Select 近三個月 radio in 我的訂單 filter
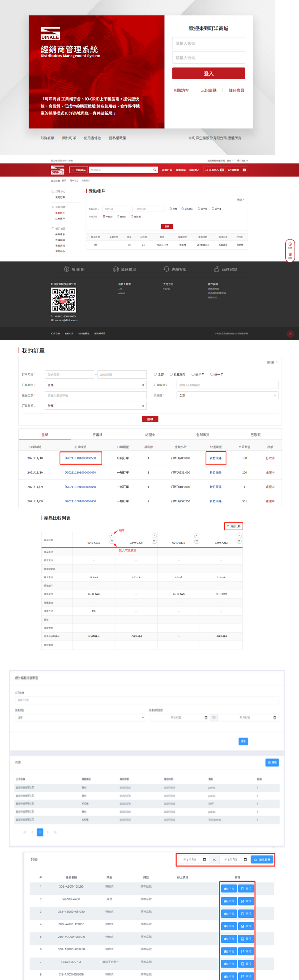Screen dimensions: 299x980 [x=171, y=374]
